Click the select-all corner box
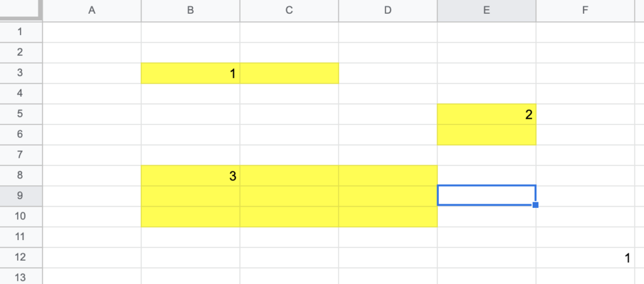The height and width of the screenshot is (284, 644). point(21,10)
